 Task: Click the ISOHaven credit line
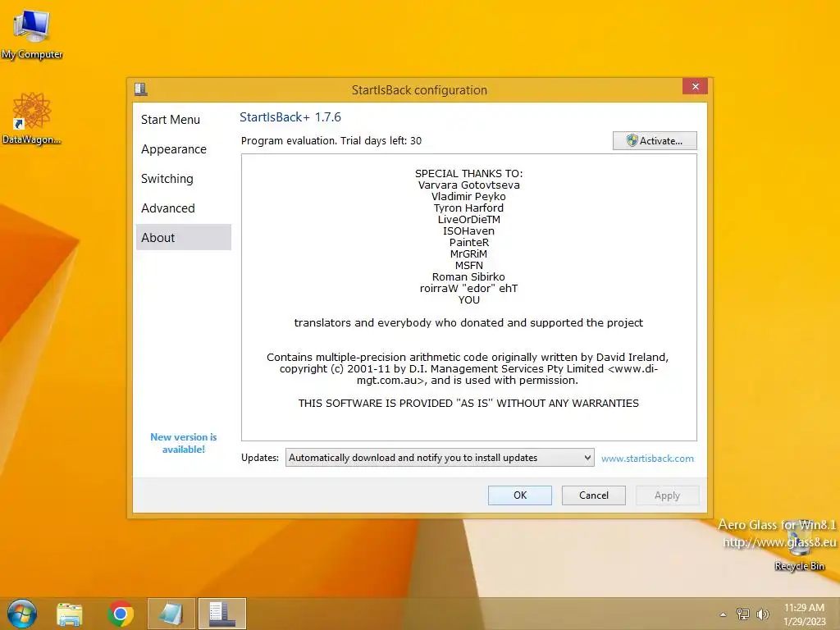tap(468, 231)
